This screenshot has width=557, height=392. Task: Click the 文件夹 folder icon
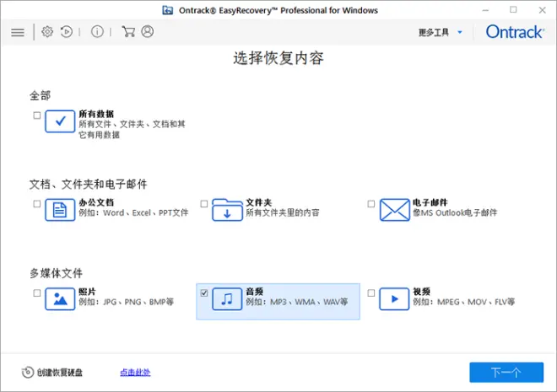pyautogui.click(x=227, y=210)
